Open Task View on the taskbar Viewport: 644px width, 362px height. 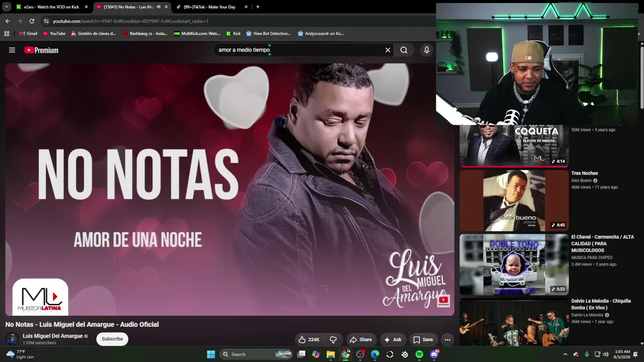[x=301, y=354]
